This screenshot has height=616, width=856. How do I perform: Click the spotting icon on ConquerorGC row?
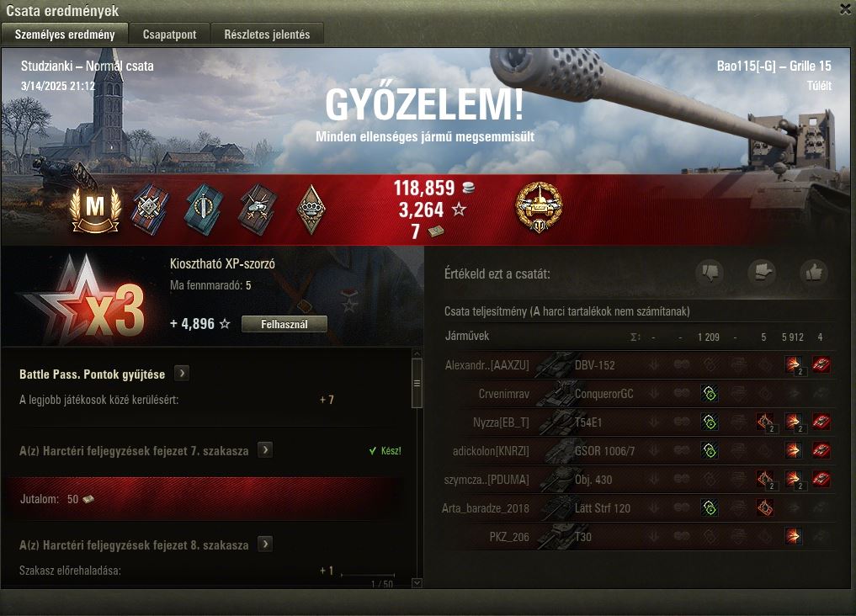point(710,393)
